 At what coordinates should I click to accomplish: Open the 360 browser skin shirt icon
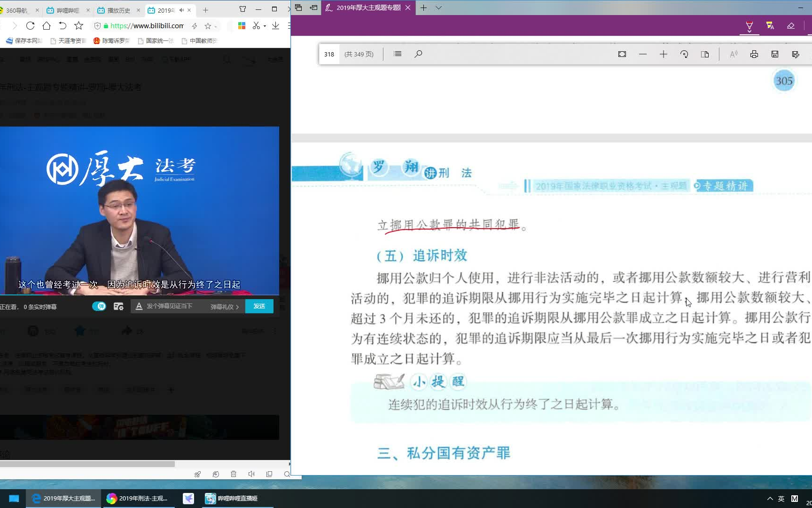[242, 9]
